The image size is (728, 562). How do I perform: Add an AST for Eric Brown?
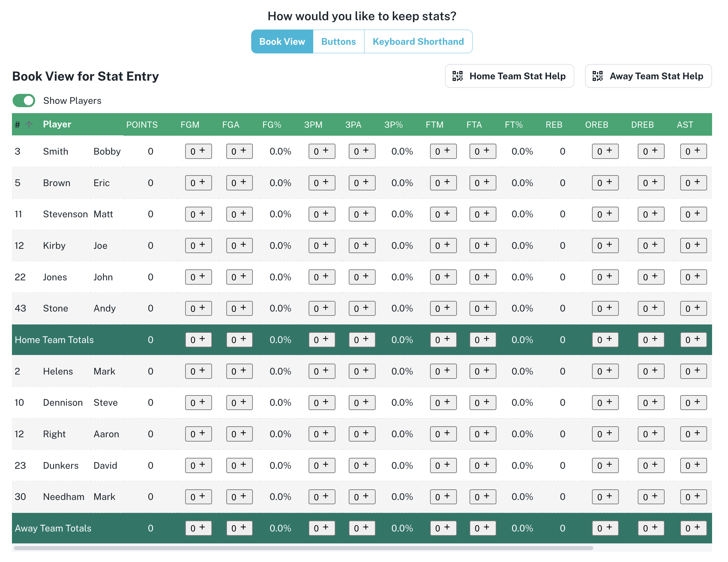[693, 183]
